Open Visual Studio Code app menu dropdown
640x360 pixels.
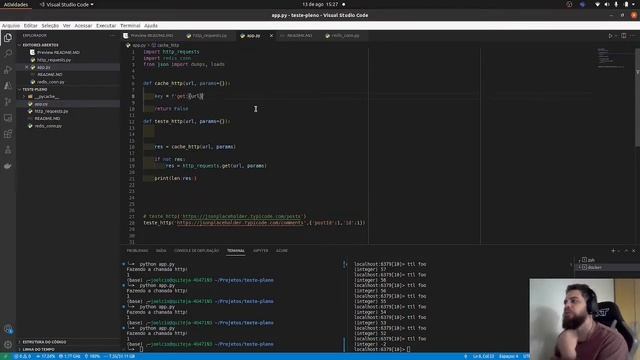point(67,4)
